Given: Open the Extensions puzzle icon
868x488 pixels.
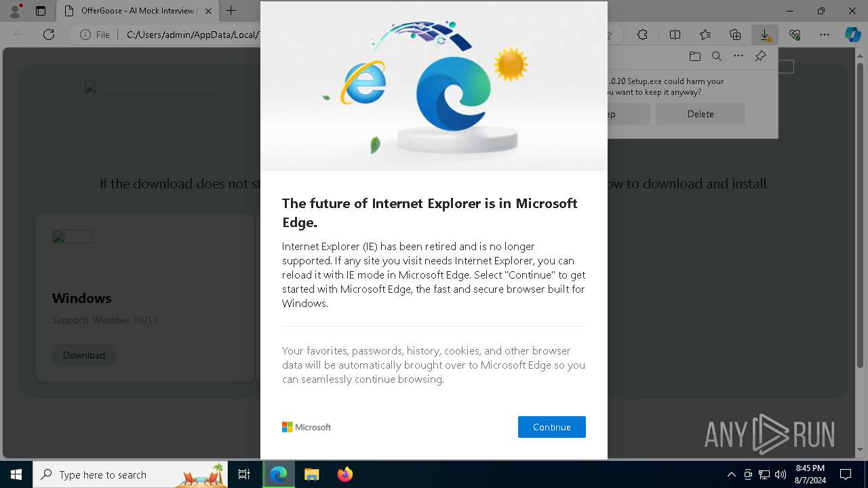Looking at the screenshot, I should [x=642, y=35].
